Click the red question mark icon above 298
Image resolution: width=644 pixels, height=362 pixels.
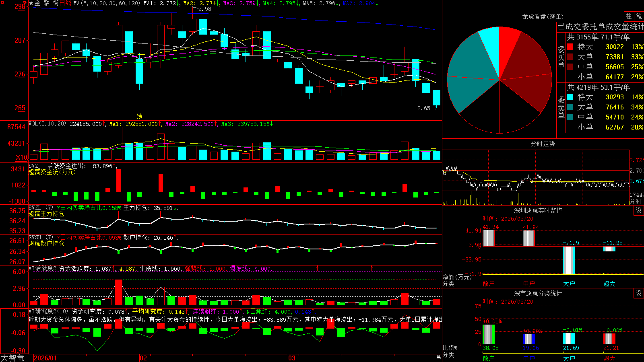[25, 3]
